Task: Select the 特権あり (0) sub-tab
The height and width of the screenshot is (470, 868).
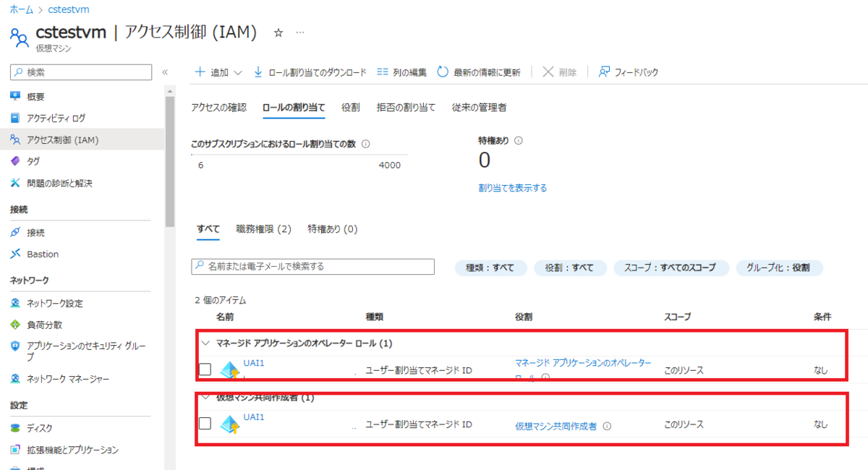Action: click(x=333, y=229)
